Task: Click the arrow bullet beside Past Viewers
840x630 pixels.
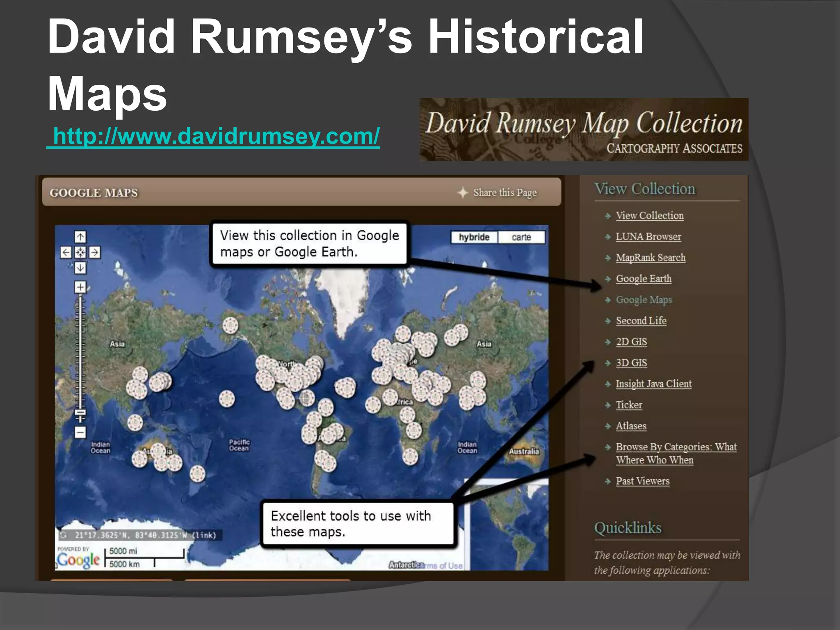Action: click(608, 481)
